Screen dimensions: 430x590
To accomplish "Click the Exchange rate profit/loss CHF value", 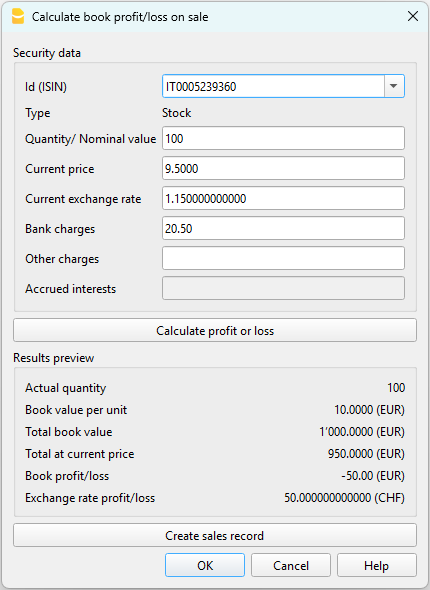I will 344,498.
